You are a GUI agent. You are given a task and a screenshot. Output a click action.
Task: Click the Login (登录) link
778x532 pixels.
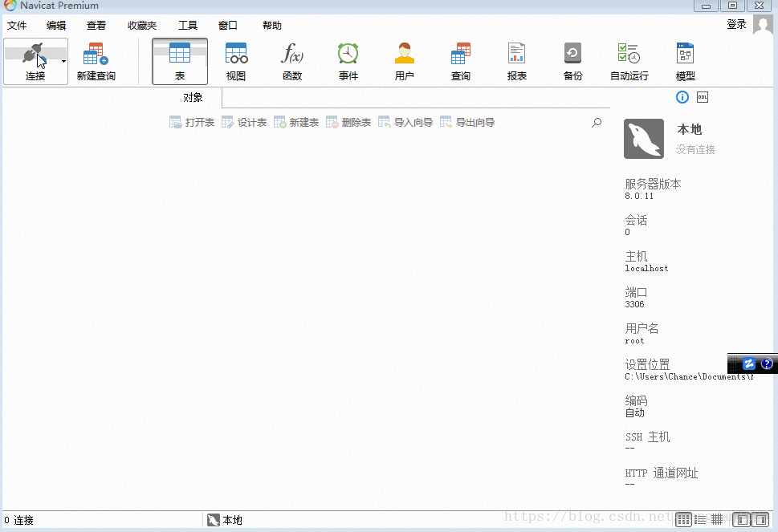pyautogui.click(x=736, y=24)
